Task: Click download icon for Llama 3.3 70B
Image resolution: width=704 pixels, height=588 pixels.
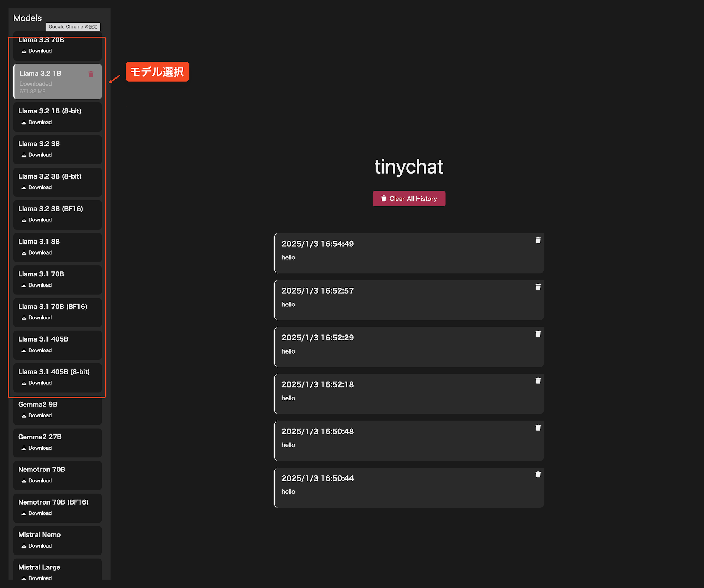Action: click(x=24, y=51)
